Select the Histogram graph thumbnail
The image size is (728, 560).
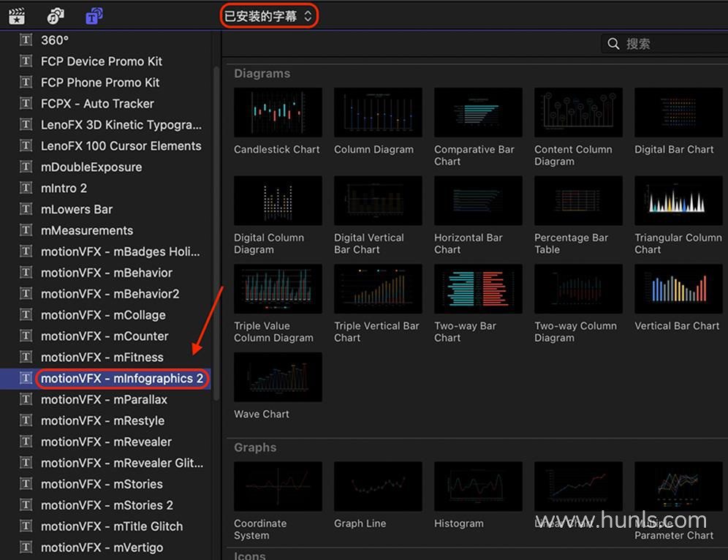[x=478, y=486]
